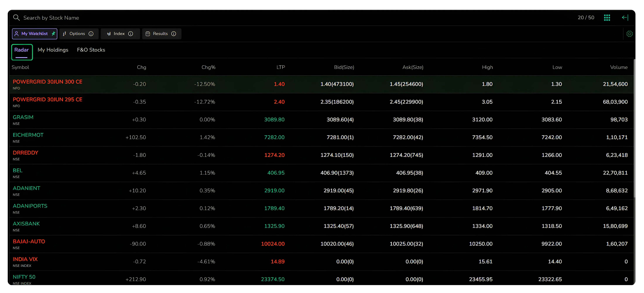The width and height of the screenshot is (644, 293).
Task: Click DRREDDY ask 1274.20(745)
Action: [x=406, y=155]
